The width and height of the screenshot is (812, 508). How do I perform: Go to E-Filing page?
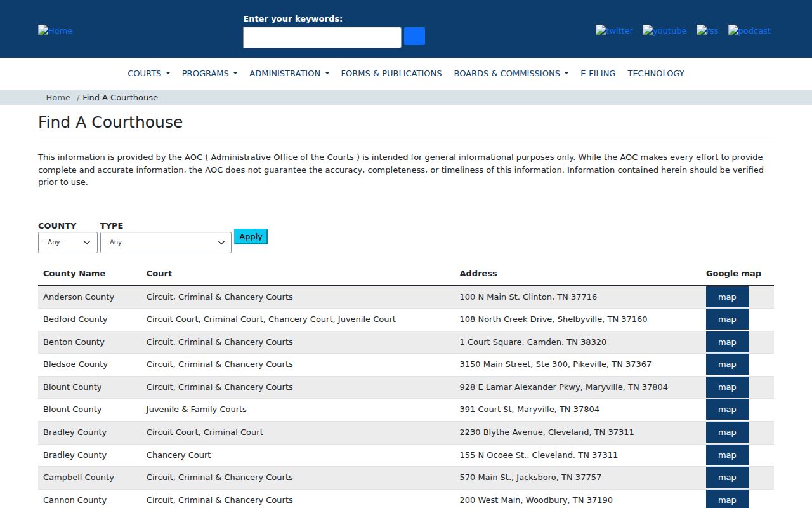tap(598, 73)
